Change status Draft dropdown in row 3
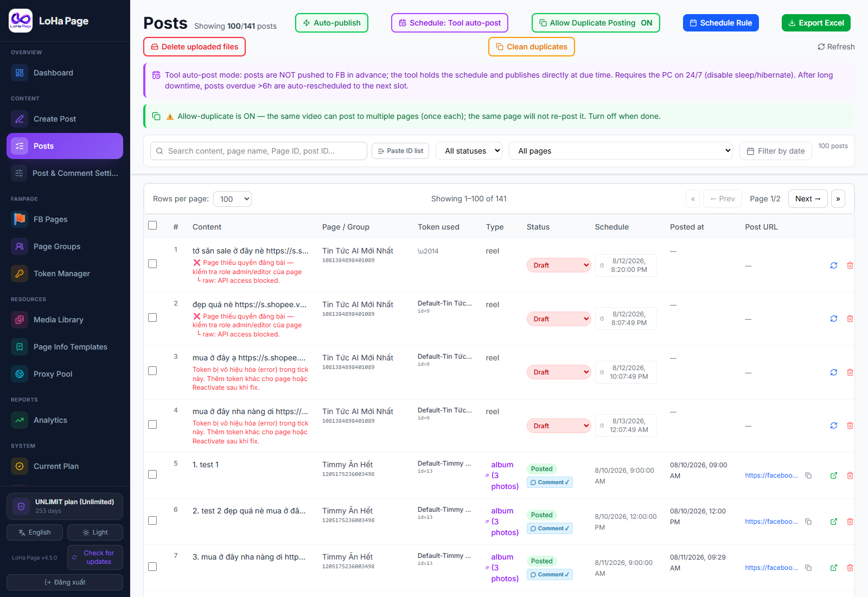868x597 pixels. tap(559, 372)
